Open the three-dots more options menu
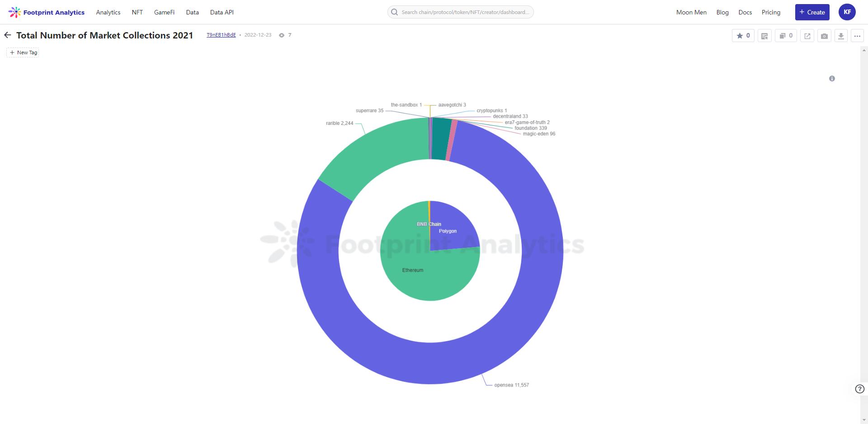Screen dimensions: 868x424 pos(857,36)
